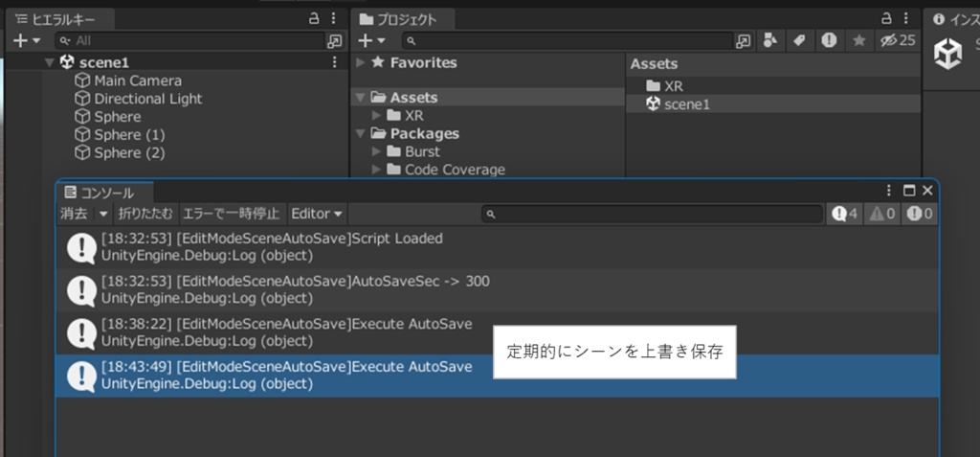Open the Hierarchy search window icon
The height and width of the screenshot is (457, 980).
pos(335,41)
